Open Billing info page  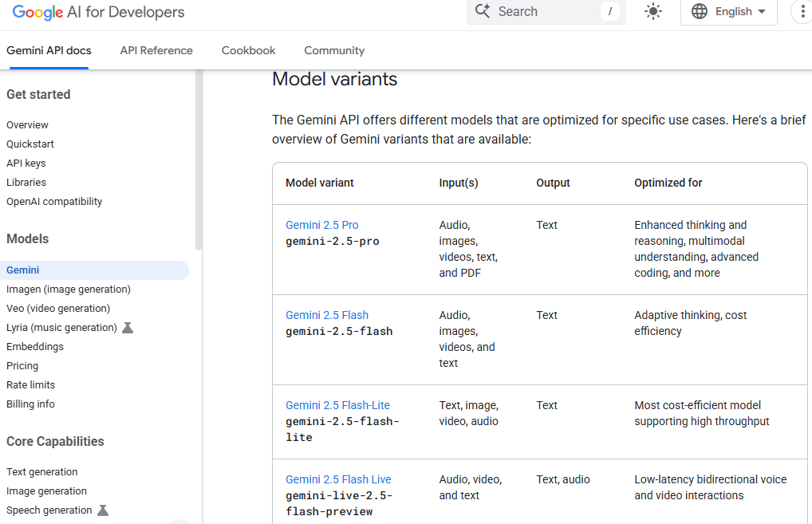(30, 404)
